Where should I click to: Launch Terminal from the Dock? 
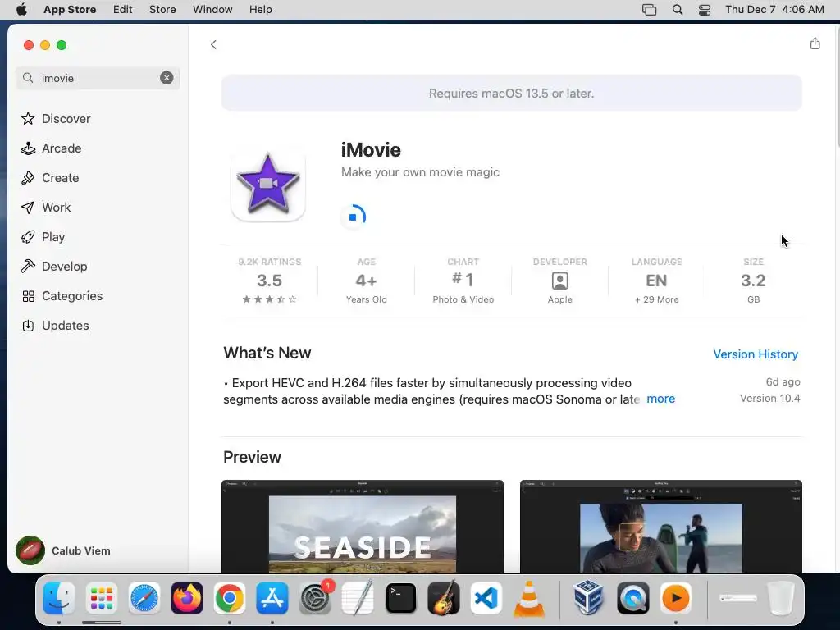click(x=400, y=598)
